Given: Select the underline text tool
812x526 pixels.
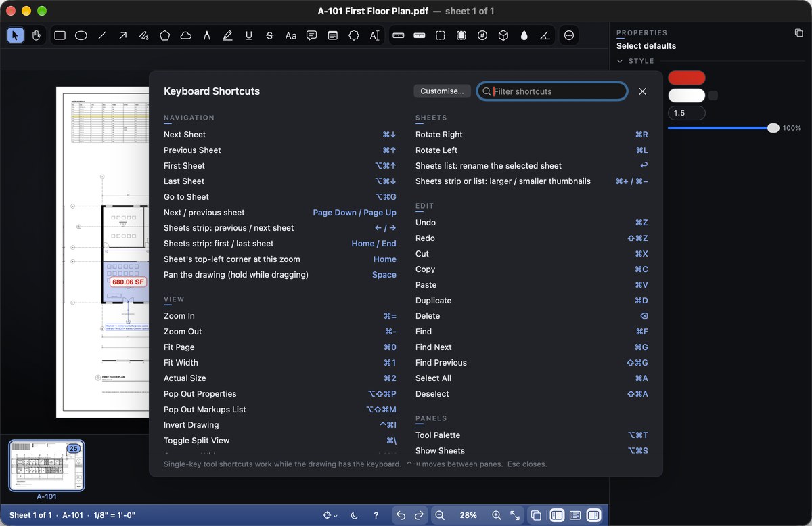Looking at the screenshot, I should click(x=249, y=35).
